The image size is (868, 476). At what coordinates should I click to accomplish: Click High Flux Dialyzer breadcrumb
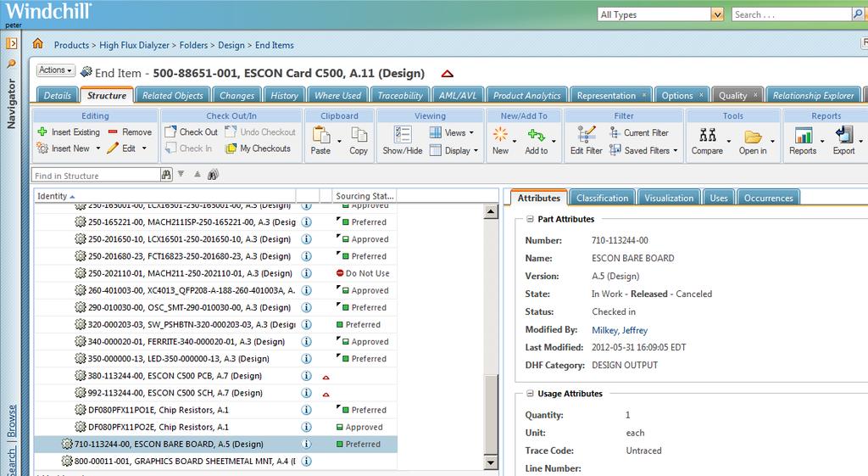[x=135, y=45]
